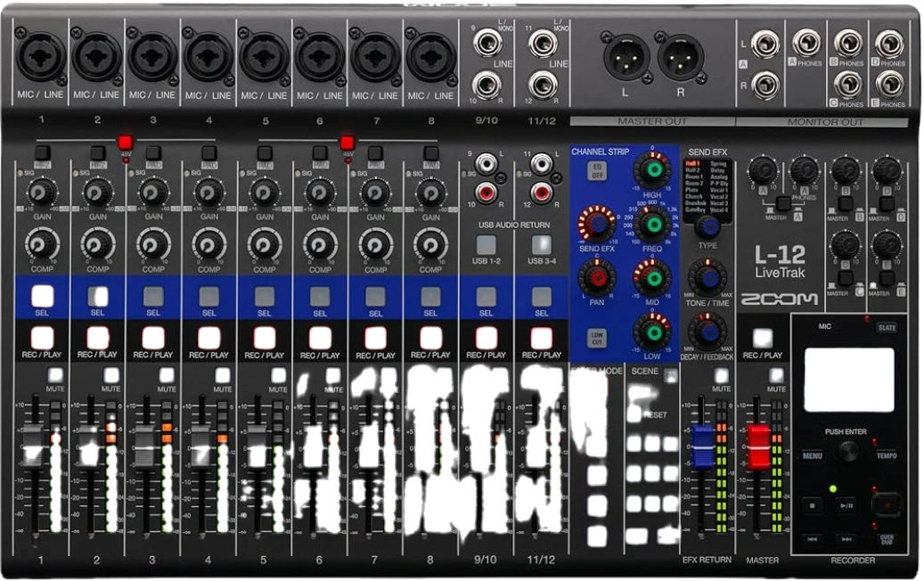Click the TONE / TIME knob
Screen dimensions: 924x581
(707, 277)
